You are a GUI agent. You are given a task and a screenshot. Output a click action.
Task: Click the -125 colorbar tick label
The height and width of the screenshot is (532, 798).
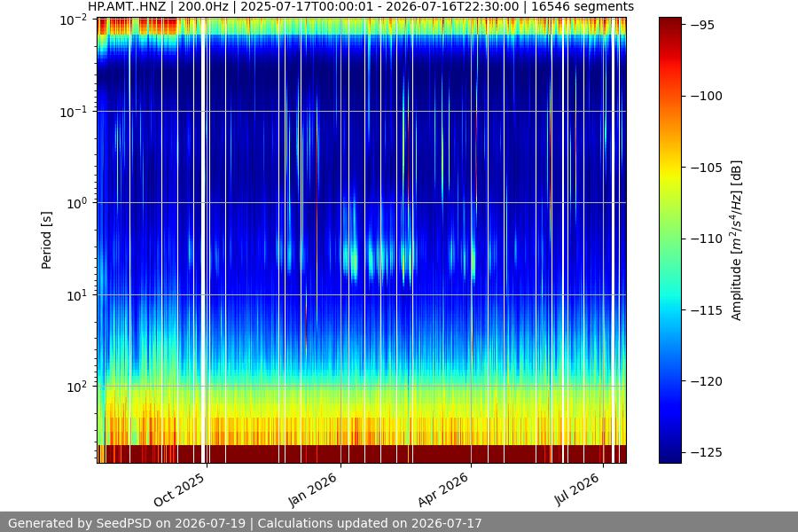(706, 452)
